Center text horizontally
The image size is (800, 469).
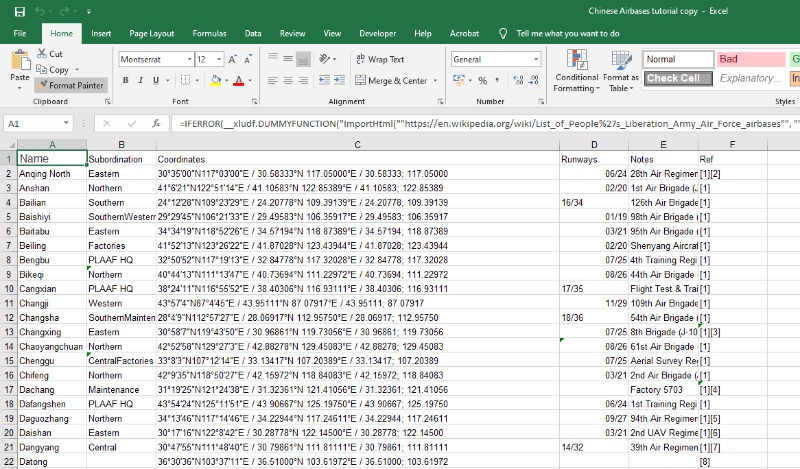pos(288,80)
